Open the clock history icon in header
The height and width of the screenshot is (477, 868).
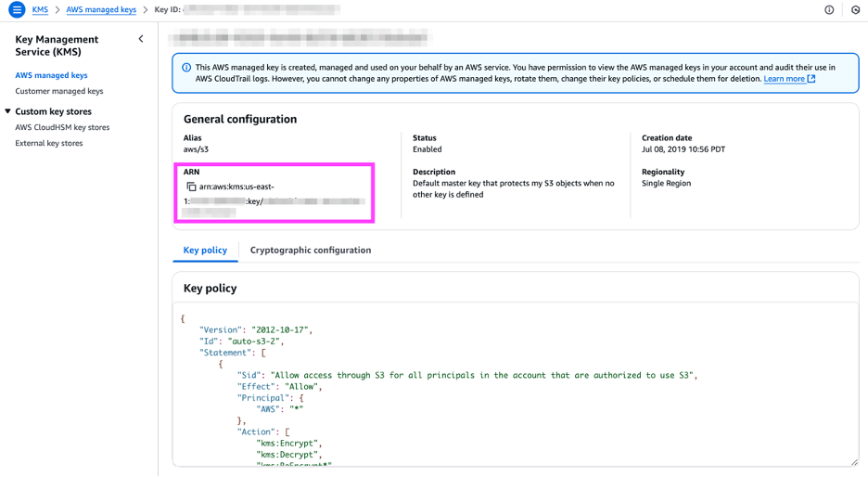855,10
